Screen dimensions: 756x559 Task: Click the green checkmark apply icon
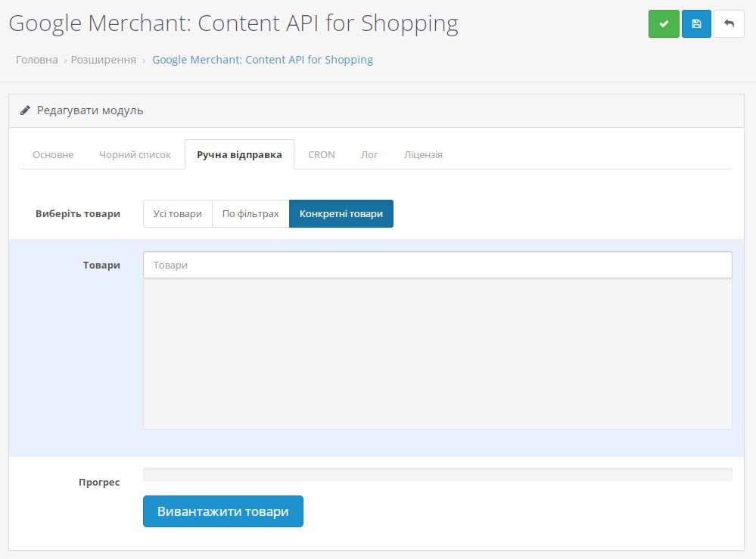pos(663,23)
